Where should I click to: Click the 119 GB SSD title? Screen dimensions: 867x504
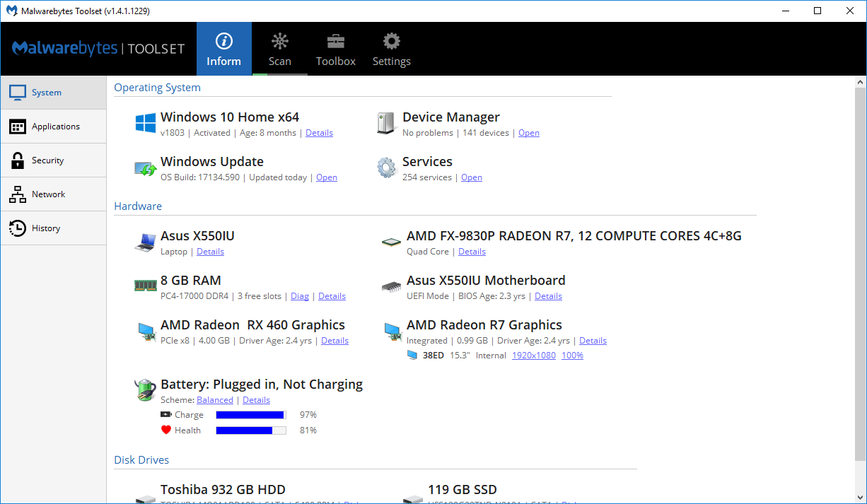click(x=462, y=490)
